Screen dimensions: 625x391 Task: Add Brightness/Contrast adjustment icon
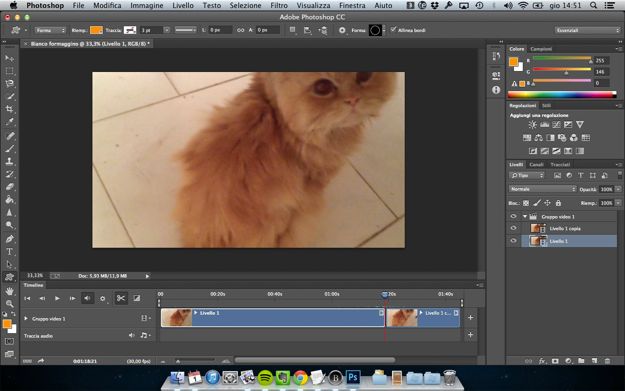pyautogui.click(x=532, y=125)
